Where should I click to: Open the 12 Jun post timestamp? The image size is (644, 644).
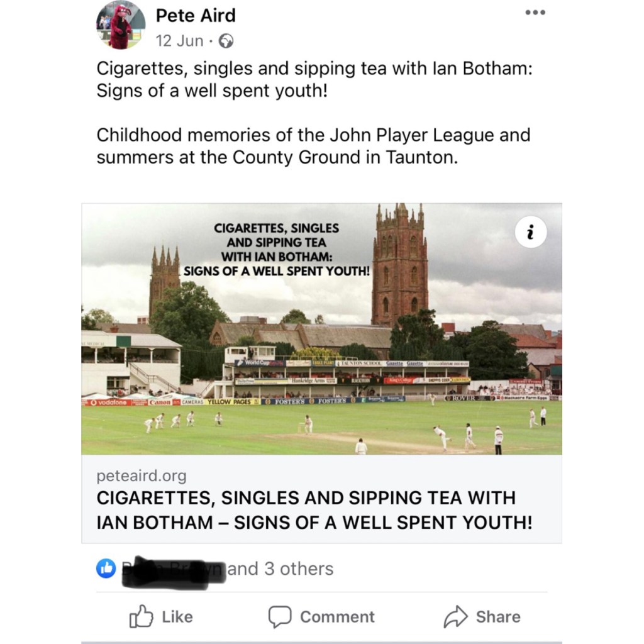pos(179,41)
